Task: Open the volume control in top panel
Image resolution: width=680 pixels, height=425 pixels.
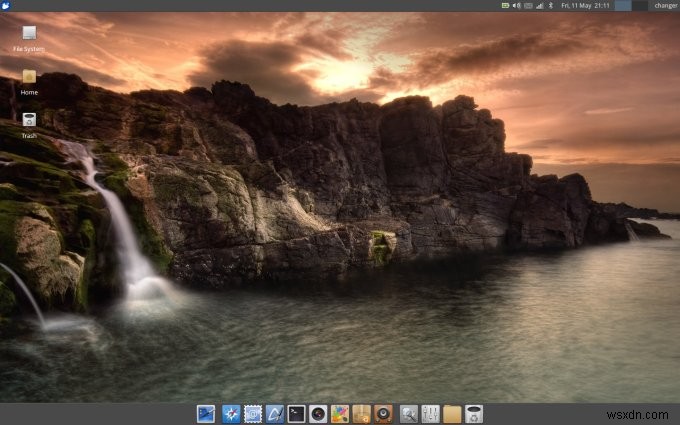Action: click(x=516, y=6)
